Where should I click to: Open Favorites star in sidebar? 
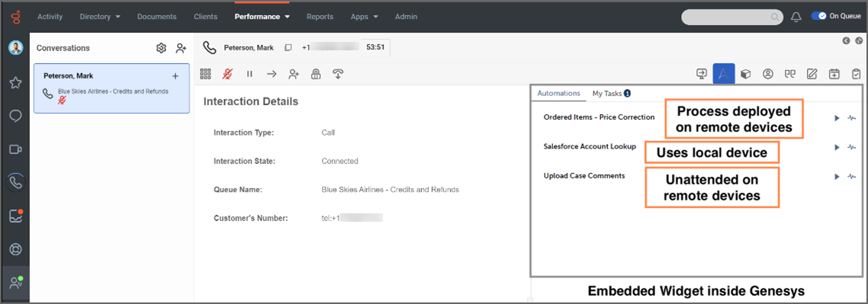15,83
